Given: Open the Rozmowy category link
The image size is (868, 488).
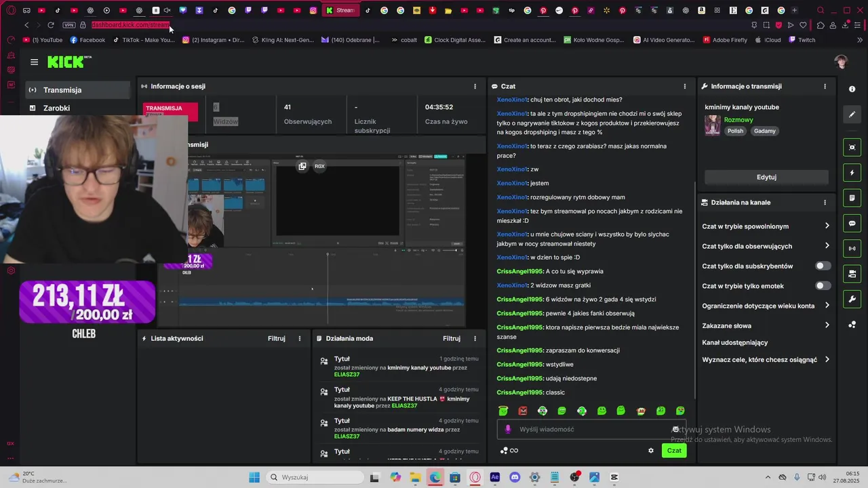Looking at the screenshot, I should (738, 120).
